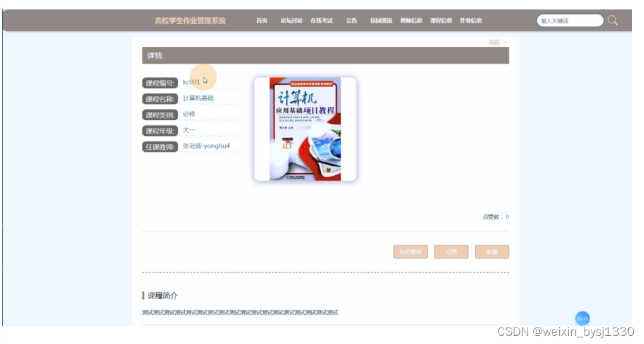The width and height of the screenshot is (644, 344).
Task: Open the course book cover image
Action: pyautogui.click(x=305, y=129)
